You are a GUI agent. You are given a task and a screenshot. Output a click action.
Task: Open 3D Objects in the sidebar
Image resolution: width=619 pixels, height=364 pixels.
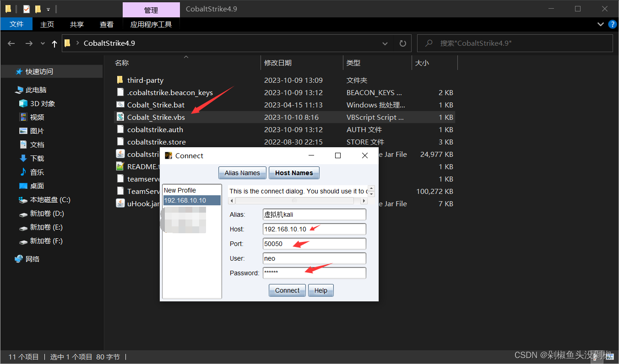click(x=37, y=104)
